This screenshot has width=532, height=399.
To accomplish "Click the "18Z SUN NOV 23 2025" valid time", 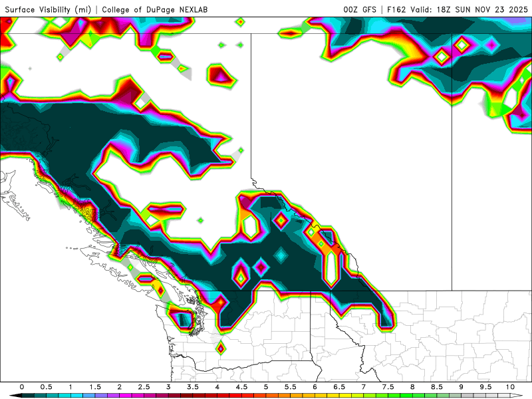I will [x=482, y=9].
